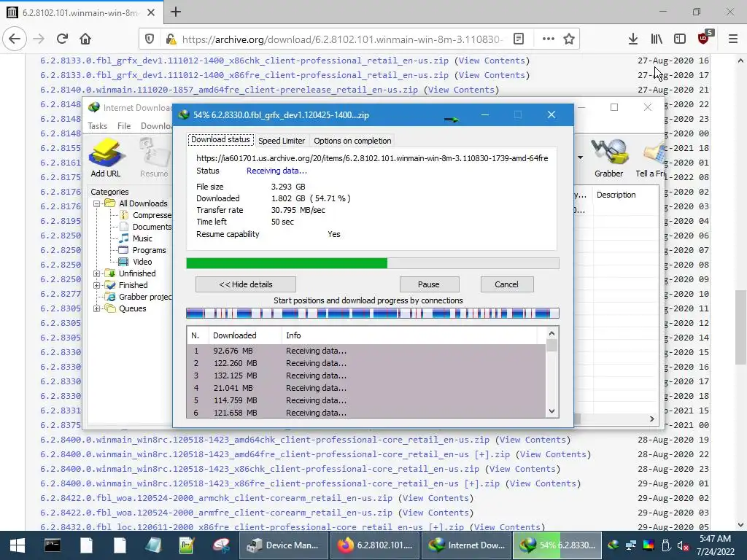Expand the Finished category
The width and height of the screenshot is (747, 560).
click(x=97, y=285)
